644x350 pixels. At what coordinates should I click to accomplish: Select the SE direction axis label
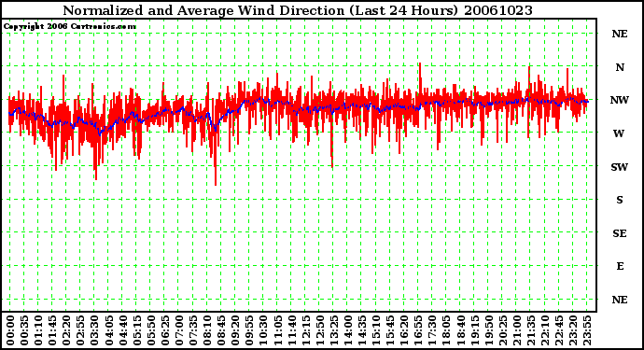tap(620, 233)
